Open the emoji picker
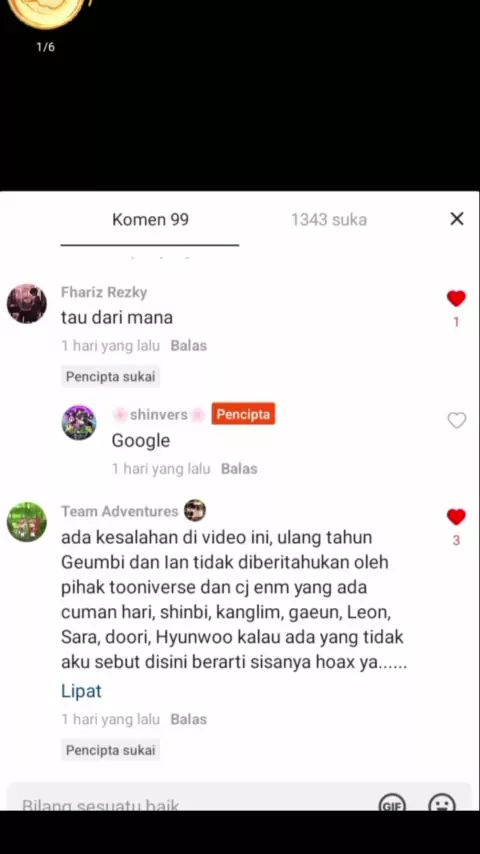This screenshot has width=480, height=854. (442, 802)
